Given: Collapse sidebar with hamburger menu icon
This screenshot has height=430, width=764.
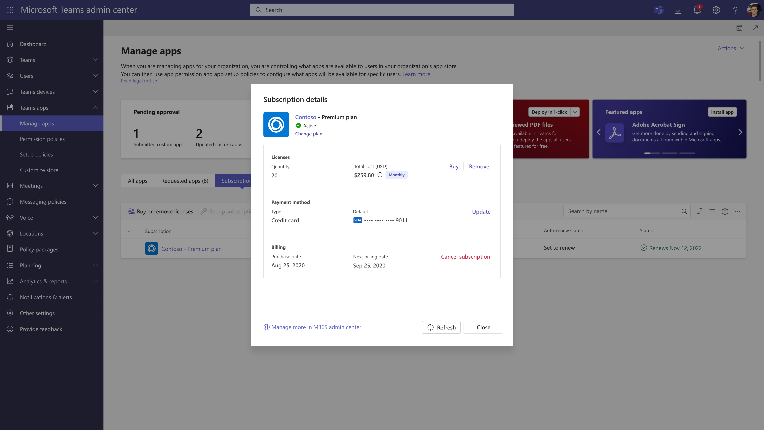Looking at the screenshot, I should [x=10, y=28].
